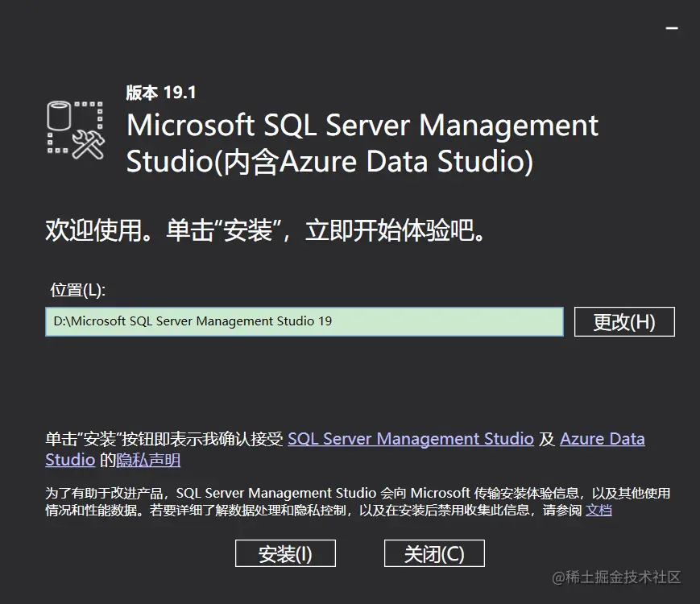Click the wrench and screwdriver logo icon
Image resolution: width=700 pixels, height=604 pixels.
click(x=88, y=143)
